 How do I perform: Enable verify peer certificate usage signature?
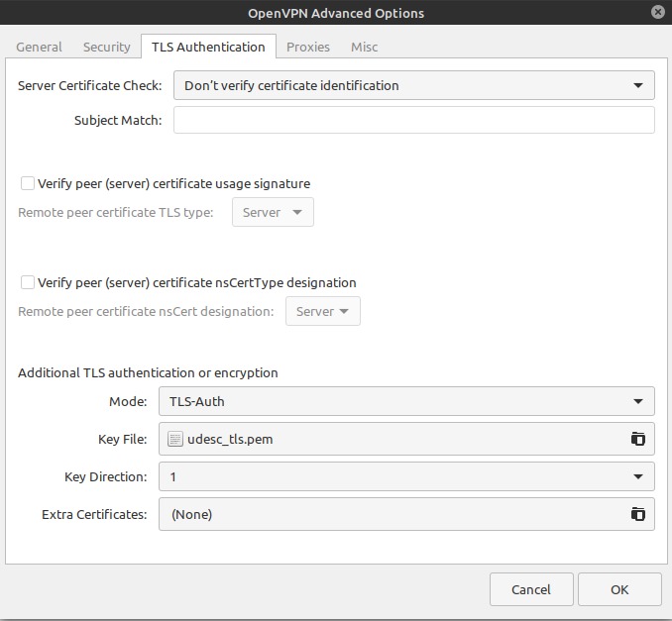coord(28,183)
